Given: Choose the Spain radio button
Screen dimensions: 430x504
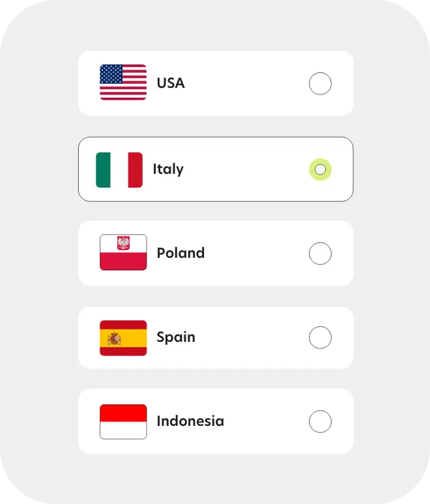Looking at the screenshot, I should [320, 337].
